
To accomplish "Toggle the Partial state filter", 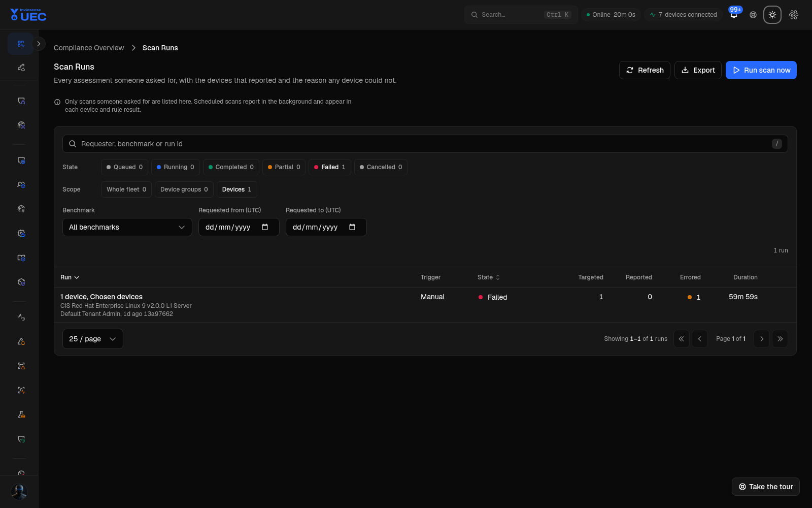I will (284, 167).
